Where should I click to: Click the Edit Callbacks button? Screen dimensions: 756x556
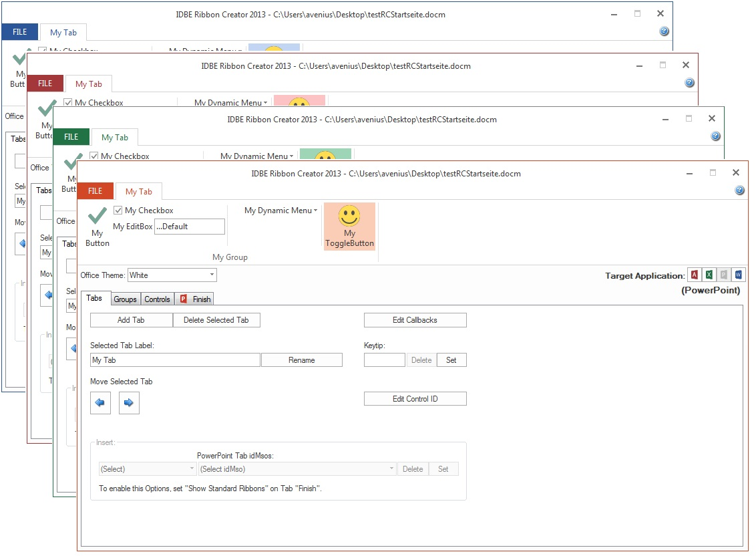tap(415, 320)
